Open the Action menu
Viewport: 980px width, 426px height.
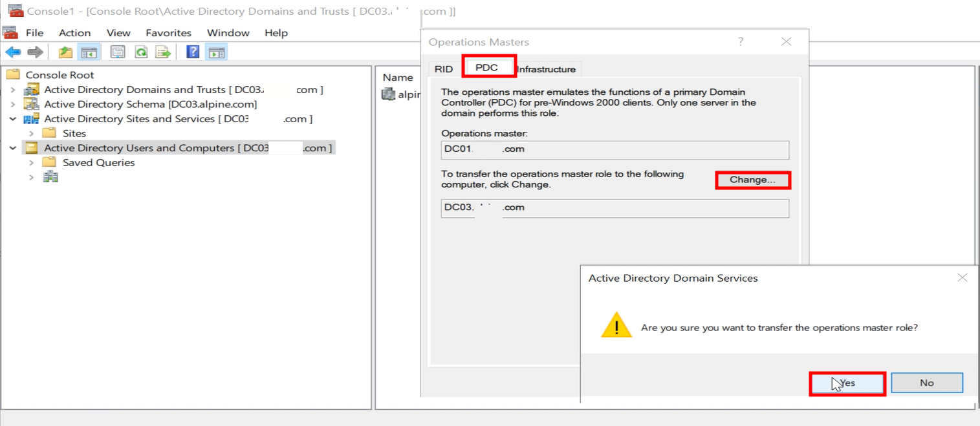coord(75,33)
